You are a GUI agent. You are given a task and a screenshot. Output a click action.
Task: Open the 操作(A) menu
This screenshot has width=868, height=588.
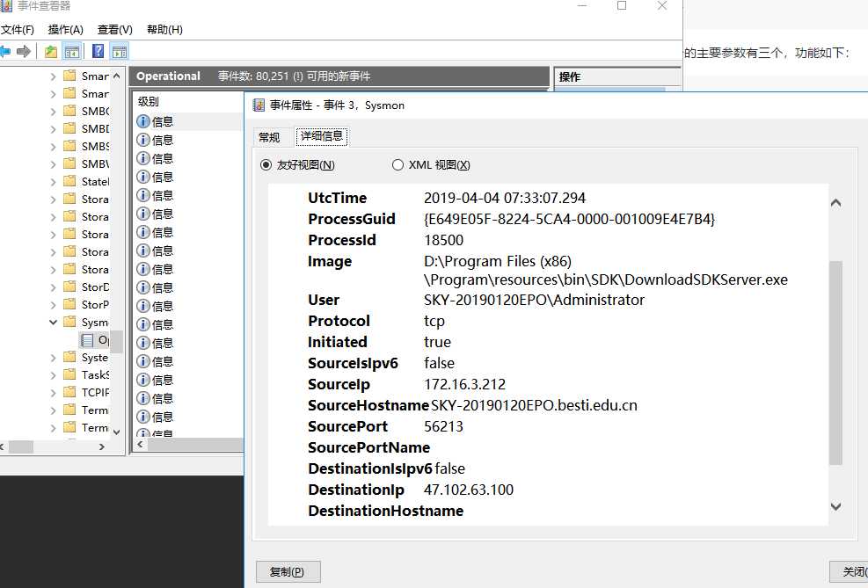point(65,29)
